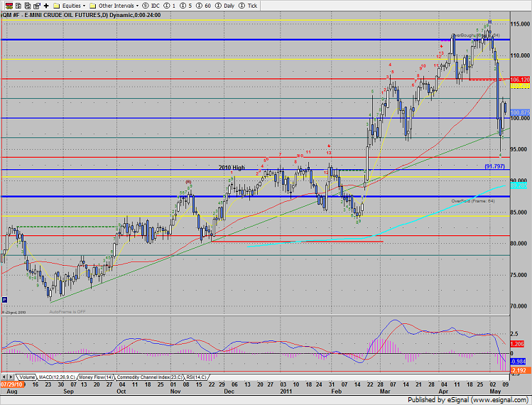Screen dimensions: 532x405
Task: Click the 'AutoFrame is OFF' text
Action: click(x=67, y=312)
